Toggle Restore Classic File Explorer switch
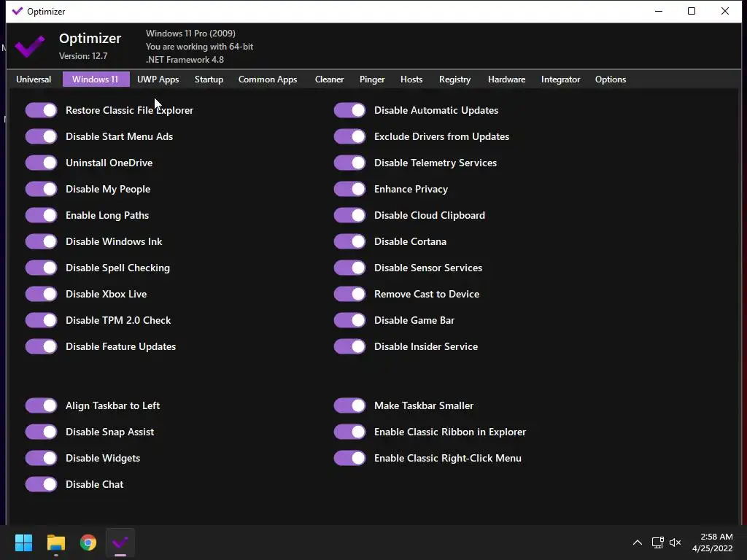This screenshot has height=560, width=747. (42, 110)
